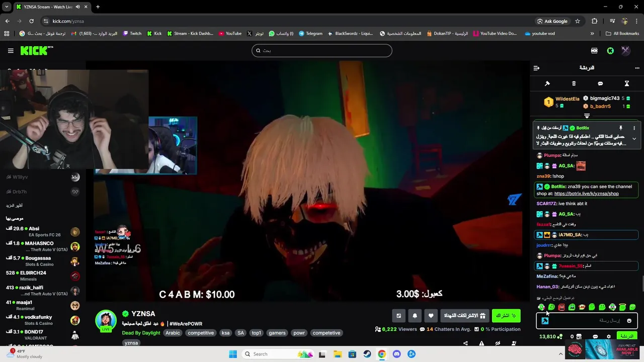
Task: Click the gamers tag
Action: click(x=277, y=333)
